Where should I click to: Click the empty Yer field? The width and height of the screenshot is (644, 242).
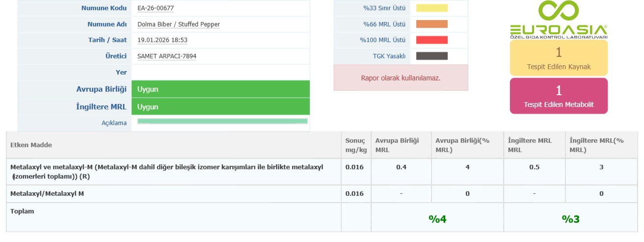click(x=220, y=72)
